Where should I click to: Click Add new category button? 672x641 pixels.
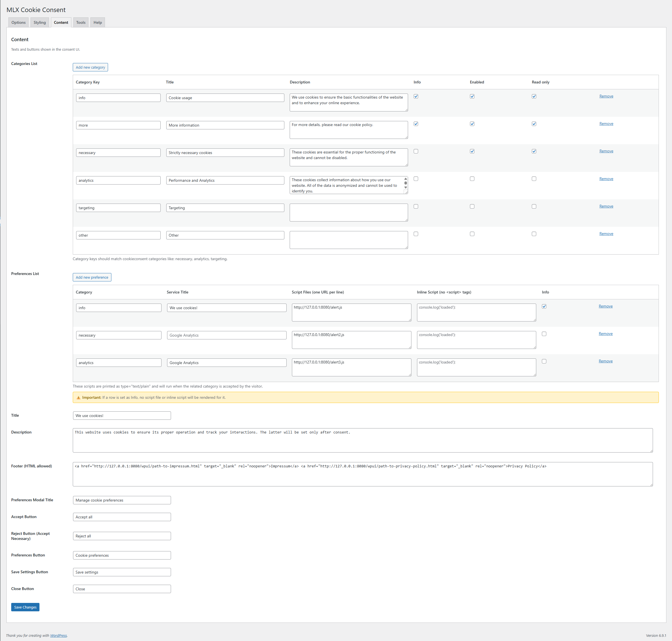[90, 67]
